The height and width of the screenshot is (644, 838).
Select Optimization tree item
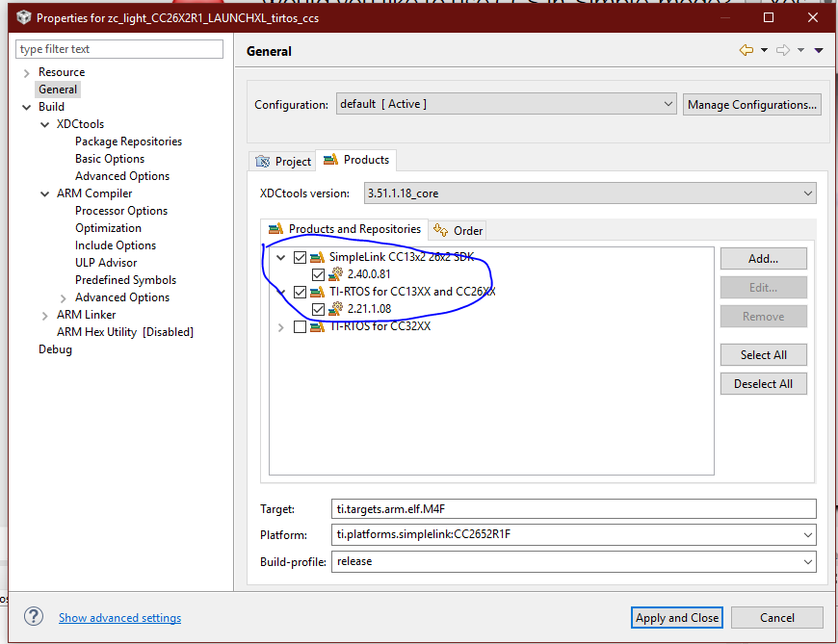click(108, 228)
